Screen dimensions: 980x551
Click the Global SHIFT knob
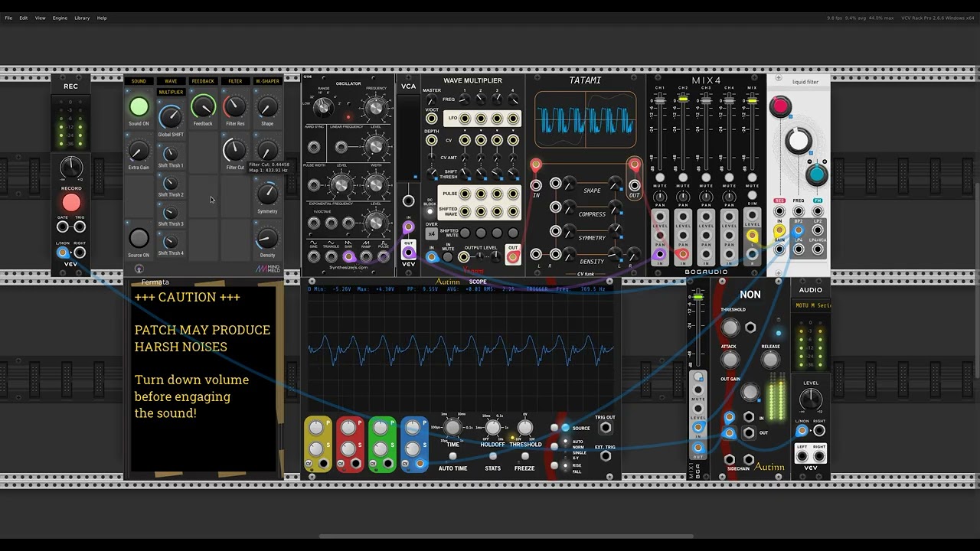(x=171, y=117)
